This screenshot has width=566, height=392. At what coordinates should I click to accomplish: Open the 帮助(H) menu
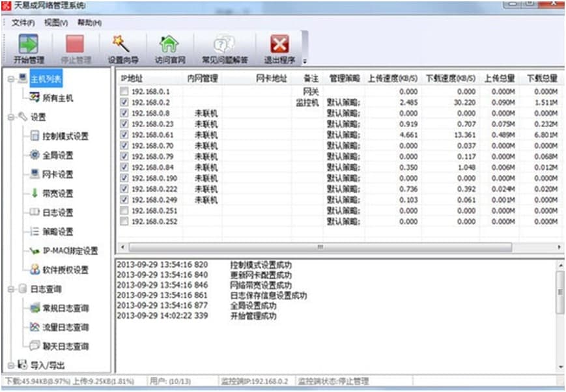click(89, 23)
